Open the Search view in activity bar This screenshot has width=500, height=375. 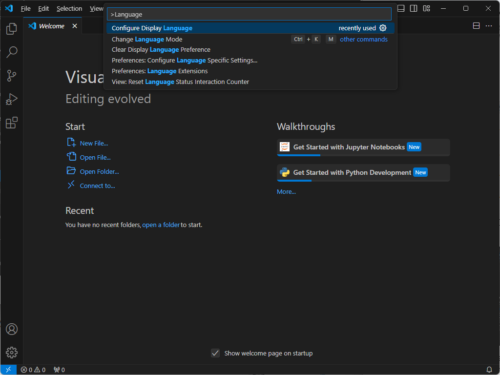[x=12, y=52]
